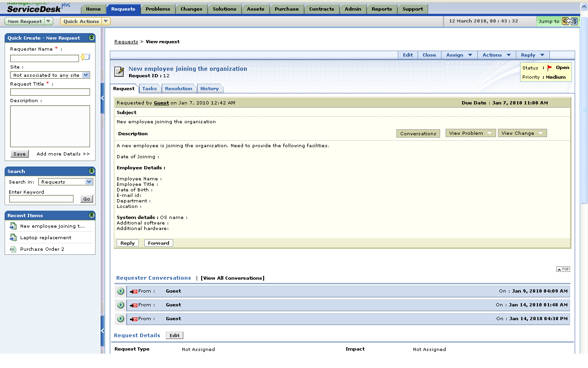588x368 pixels.
Task: Save the Quick Create request
Action: pyautogui.click(x=19, y=154)
